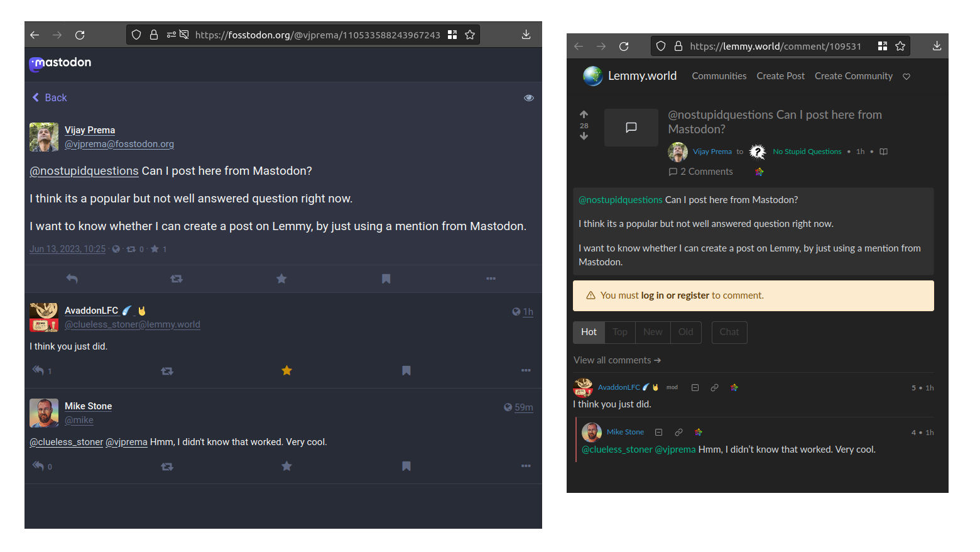Select the Old comment sort tab

coord(686,332)
